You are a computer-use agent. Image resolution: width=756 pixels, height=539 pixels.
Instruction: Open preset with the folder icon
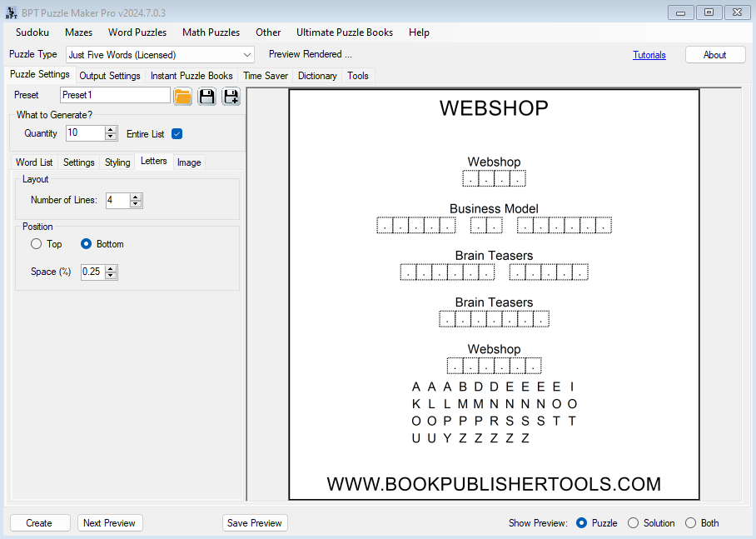183,96
